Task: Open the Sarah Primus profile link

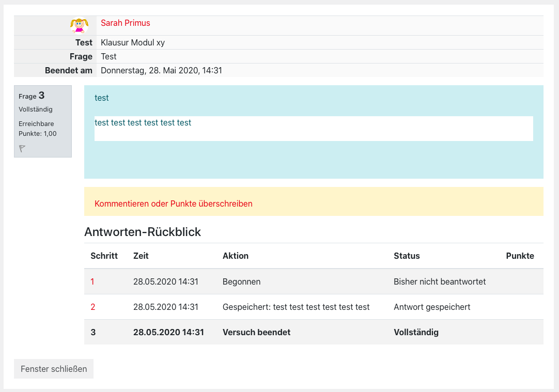Action: click(125, 23)
